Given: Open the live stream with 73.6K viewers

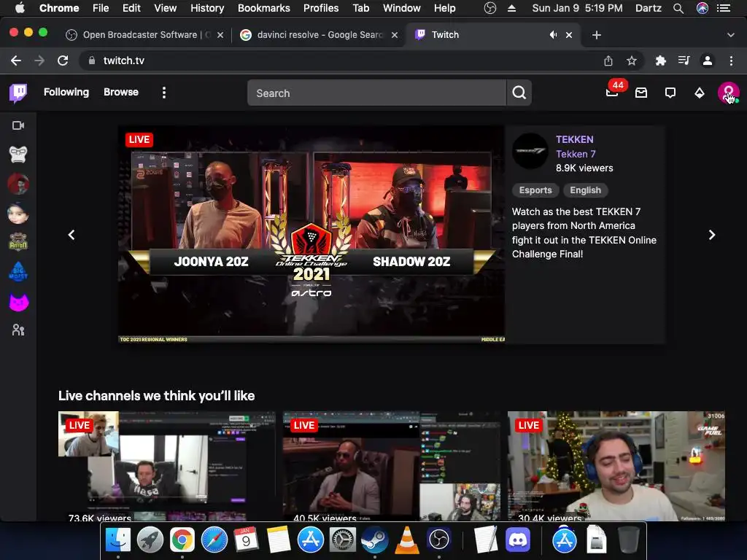Looking at the screenshot, I should click(x=167, y=466).
